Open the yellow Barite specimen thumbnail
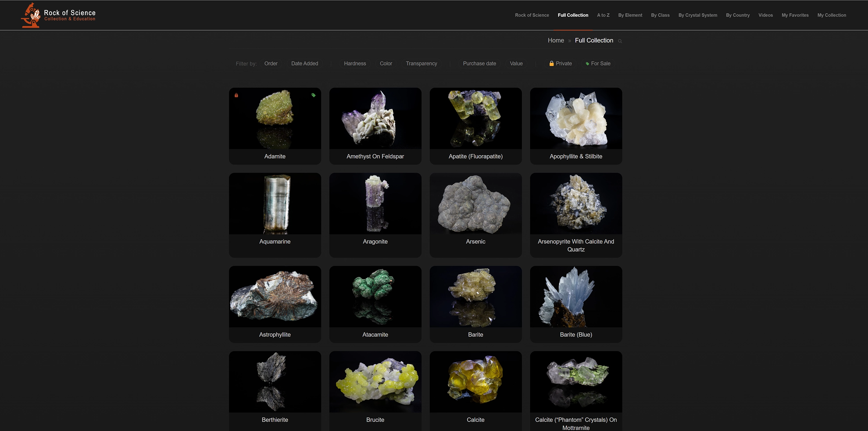This screenshot has height=431, width=868. [x=476, y=297]
